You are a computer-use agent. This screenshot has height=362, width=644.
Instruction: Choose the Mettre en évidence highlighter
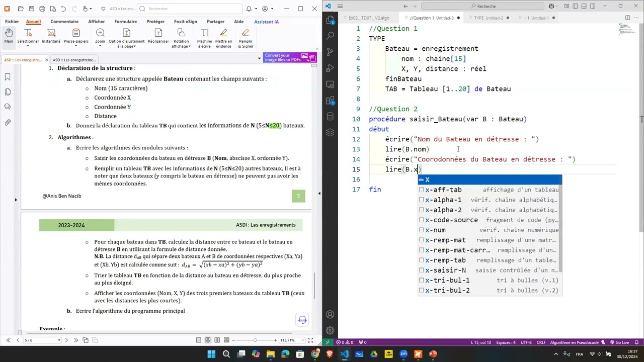point(223,38)
